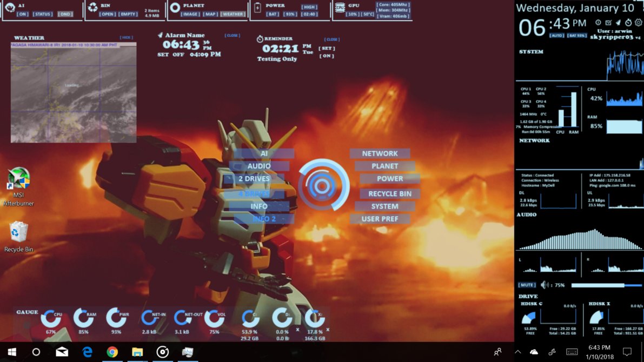
Task: Click the speaker volume icon in AUDIO section
Action: [x=545, y=285]
